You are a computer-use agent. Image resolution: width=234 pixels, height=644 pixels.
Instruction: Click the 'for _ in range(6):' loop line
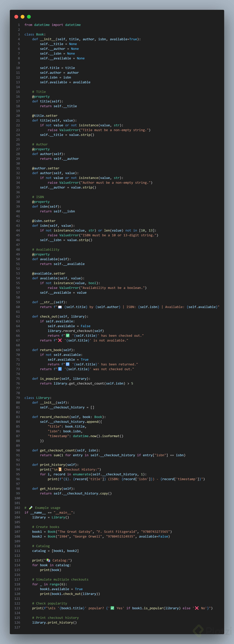pyautogui.click(x=50, y=584)
